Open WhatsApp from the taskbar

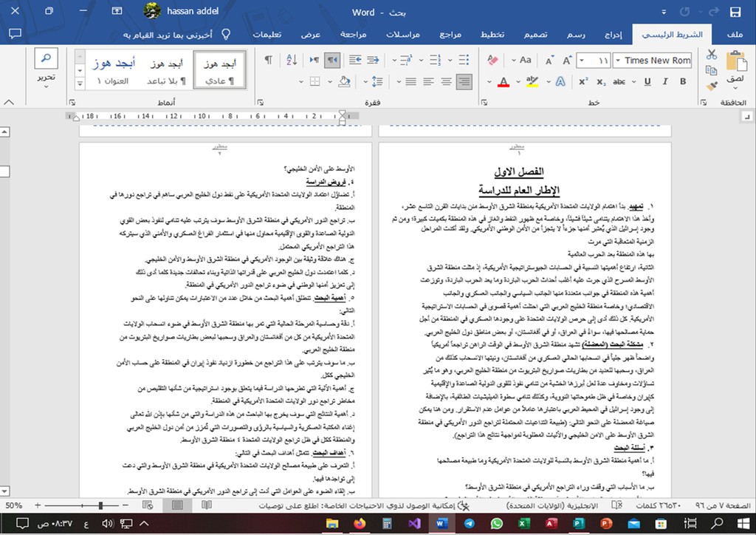point(497,523)
